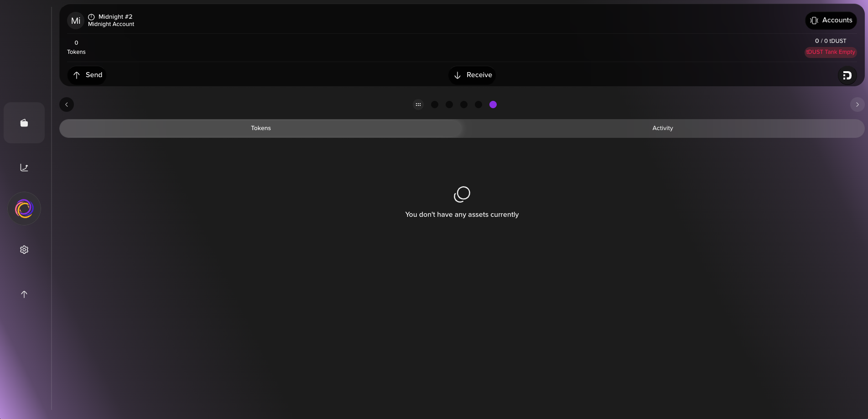This screenshot has height=419, width=868.
Task: Click the Tokens count label
Action: (76, 52)
